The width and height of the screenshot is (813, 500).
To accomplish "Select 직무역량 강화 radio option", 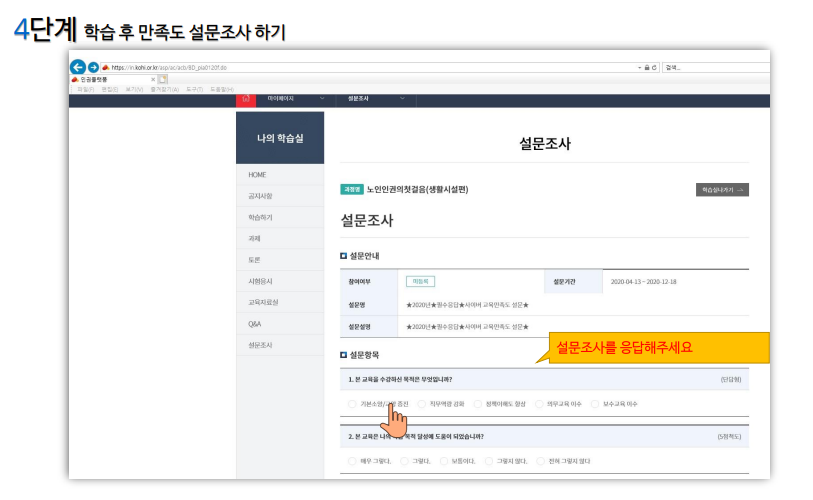I will (422, 404).
